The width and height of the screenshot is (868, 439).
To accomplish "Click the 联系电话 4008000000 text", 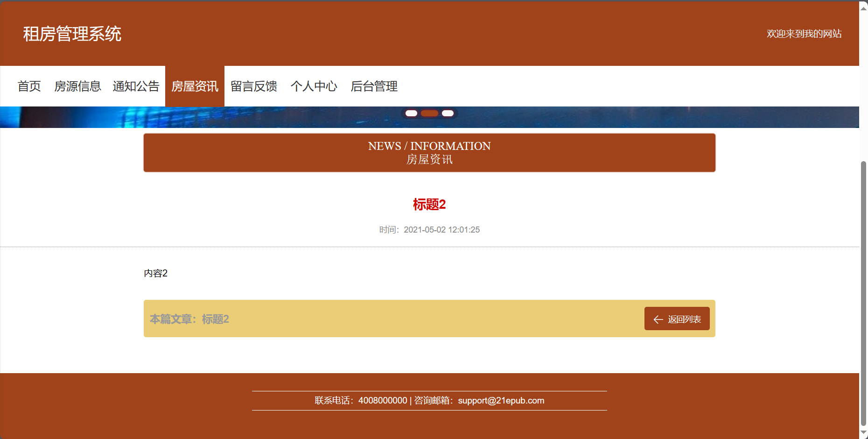I will 361,401.
